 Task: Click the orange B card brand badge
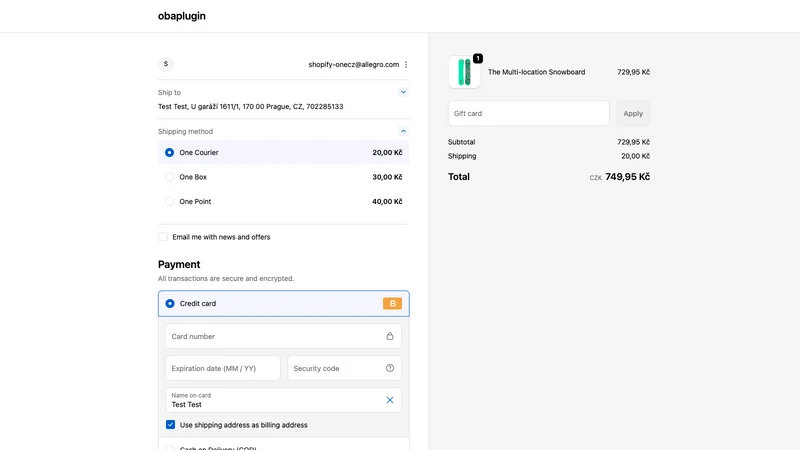click(x=392, y=304)
